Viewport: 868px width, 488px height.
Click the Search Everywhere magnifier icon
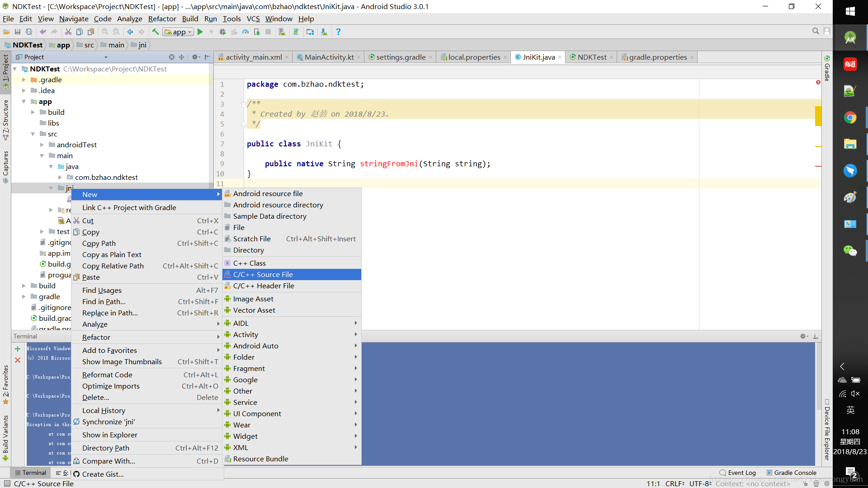pyautogui.click(x=816, y=31)
